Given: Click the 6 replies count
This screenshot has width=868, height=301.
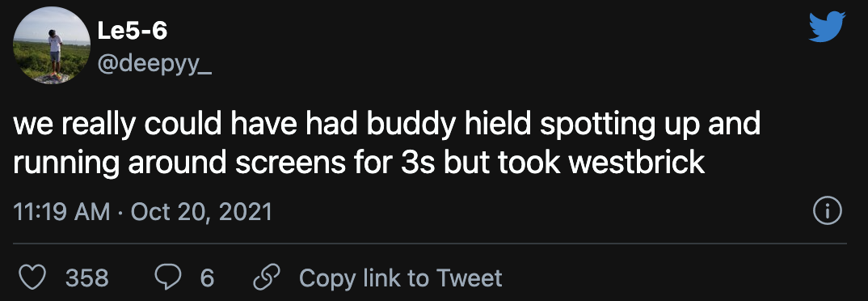Looking at the screenshot, I should coord(207,278).
